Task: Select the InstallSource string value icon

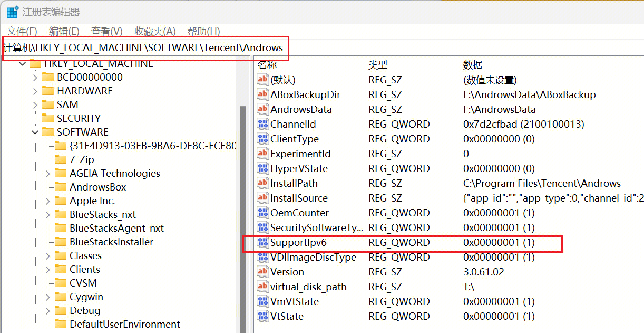Action: pyautogui.click(x=262, y=198)
